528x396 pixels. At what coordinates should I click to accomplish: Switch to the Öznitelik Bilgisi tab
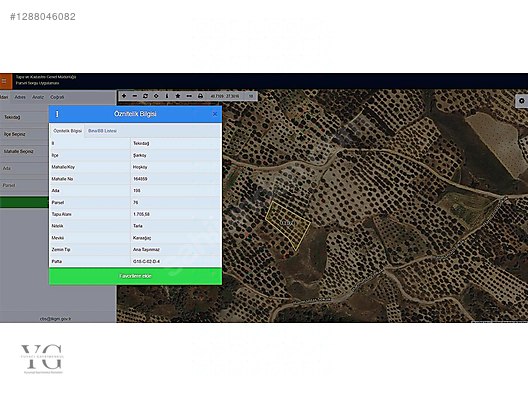tap(68, 131)
